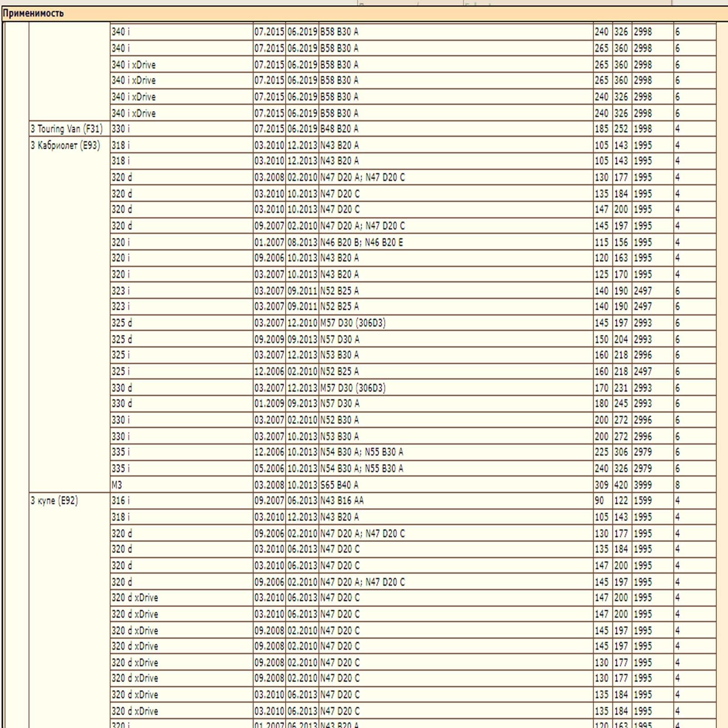Click engine code "B48 B20 A"
Image resolution: width=728 pixels, height=728 pixels.
pos(339,129)
